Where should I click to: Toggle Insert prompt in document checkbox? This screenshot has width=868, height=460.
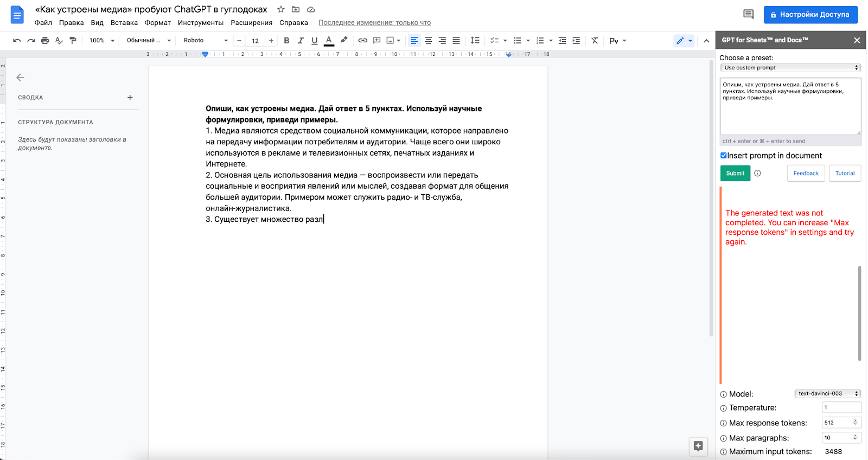[723, 156]
